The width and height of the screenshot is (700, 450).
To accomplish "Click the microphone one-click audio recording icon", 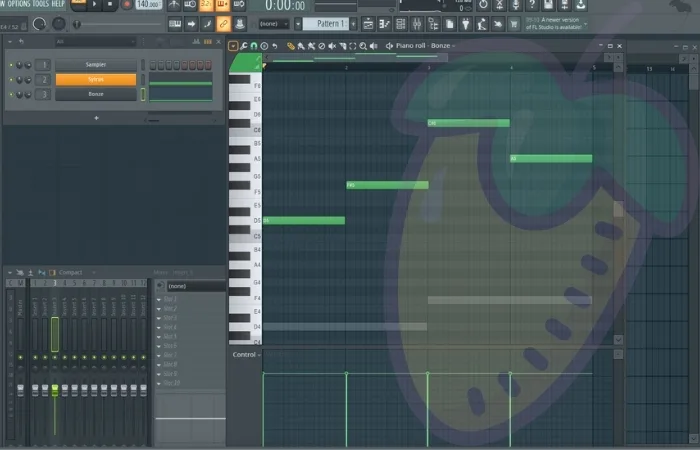I will (x=516, y=4).
